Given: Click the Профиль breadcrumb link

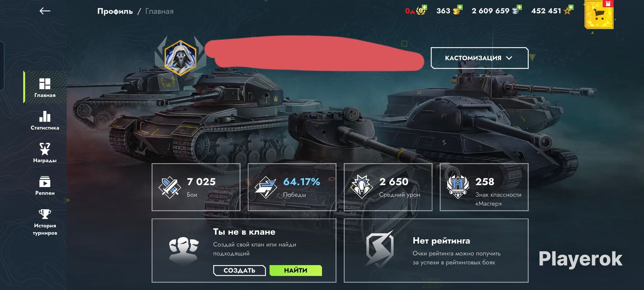Looking at the screenshot, I should point(115,11).
